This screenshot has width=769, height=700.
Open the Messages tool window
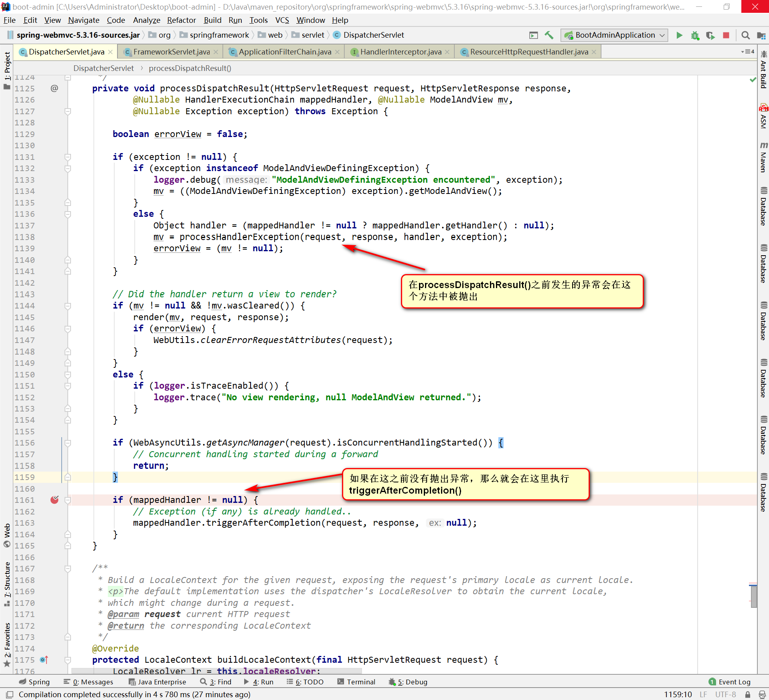88,682
